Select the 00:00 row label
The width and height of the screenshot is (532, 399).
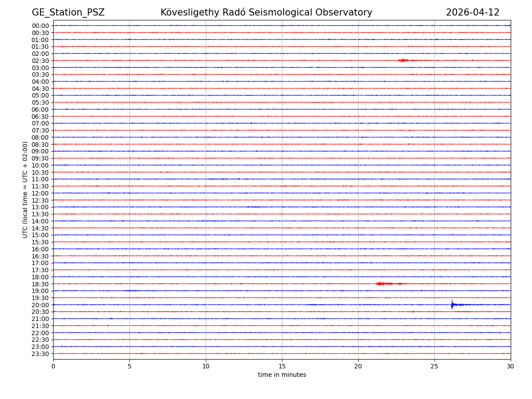[x=40, y=26]
